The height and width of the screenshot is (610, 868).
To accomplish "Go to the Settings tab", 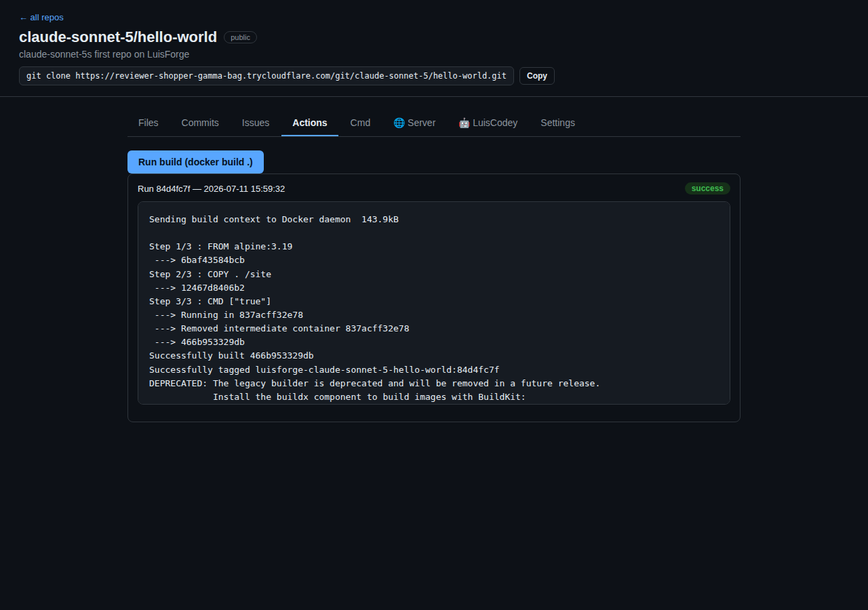I will [x=557, y=123].
